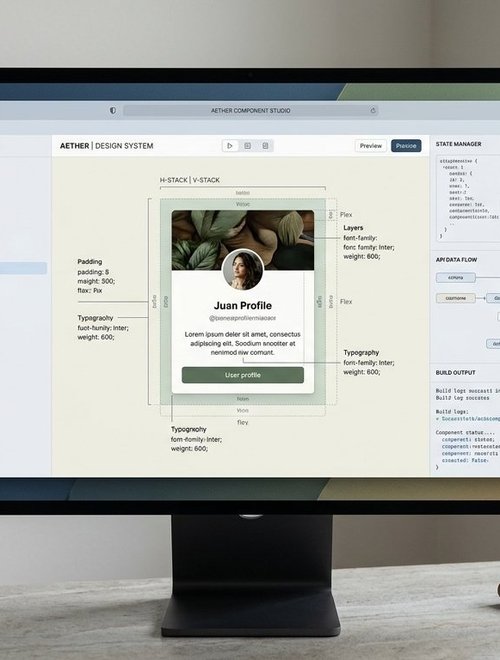Click the dark blue button next to Preview

pos(406,146)
